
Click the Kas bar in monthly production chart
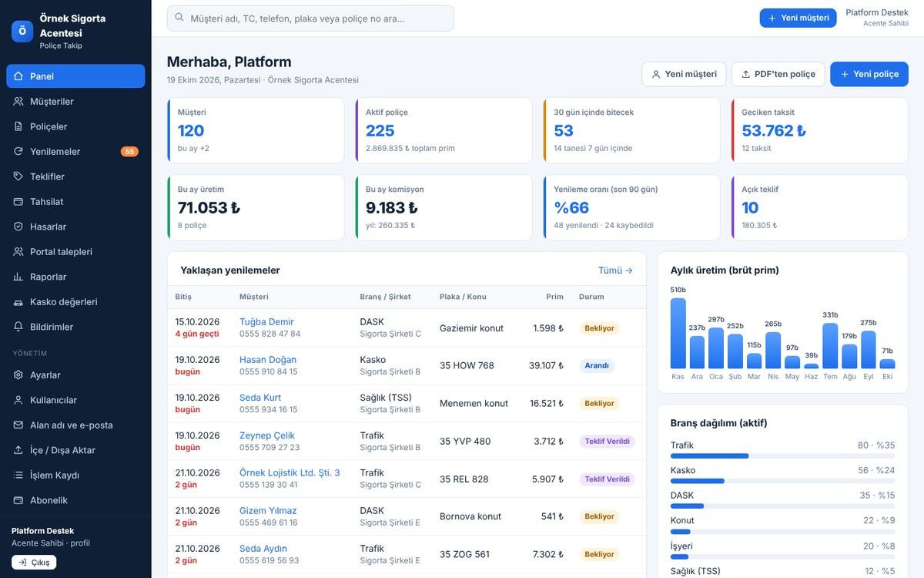pyautogui.click(x=678, y=333)
